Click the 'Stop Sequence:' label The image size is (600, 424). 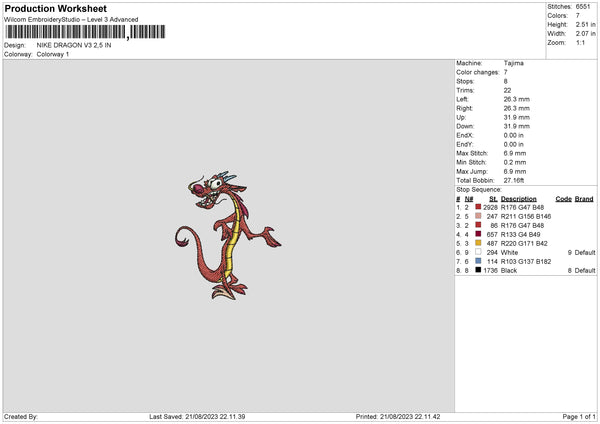pyautogui.click(x=479, y=190)
